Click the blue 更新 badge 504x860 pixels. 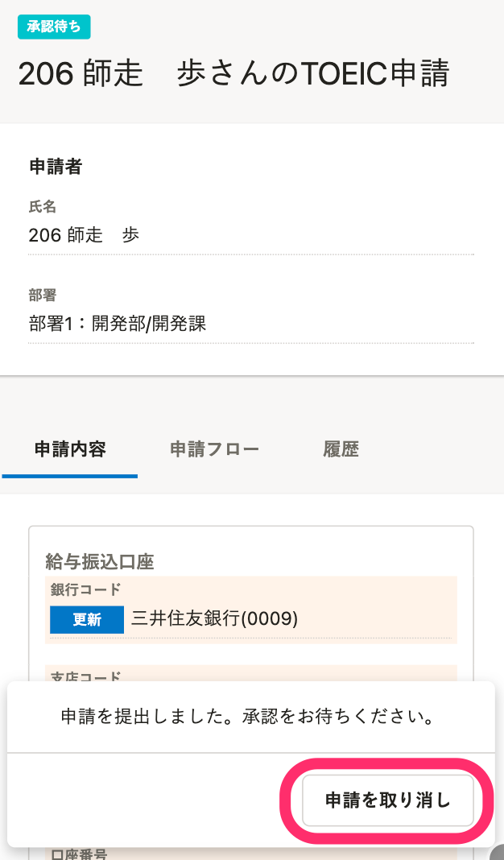tap(87, 619)
